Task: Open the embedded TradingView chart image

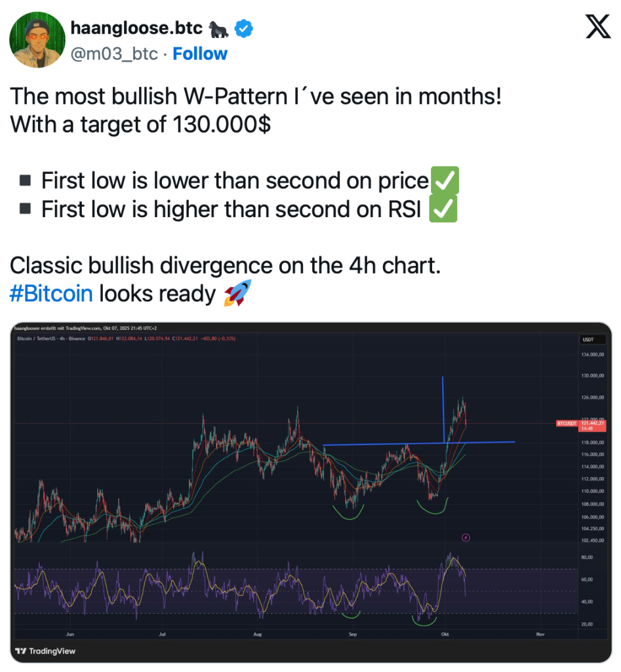Action: click(310, 492)
